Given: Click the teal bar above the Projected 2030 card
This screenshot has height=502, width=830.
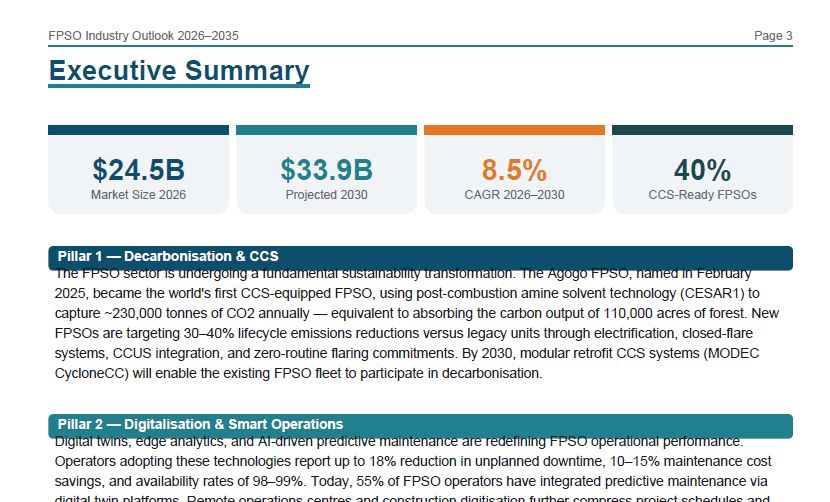Looking at the screenshot, I should (327, 130).
